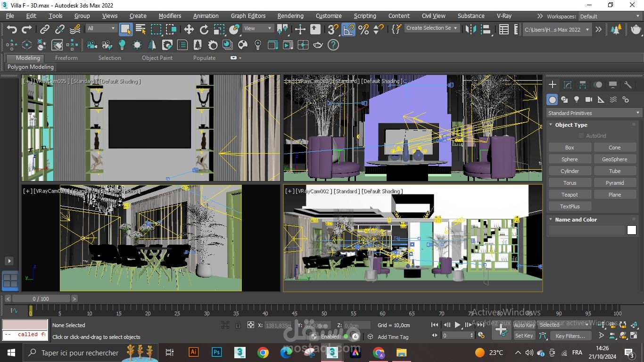
Task: Open the Workspaces Default dropdown
Action: coord(610,16)
